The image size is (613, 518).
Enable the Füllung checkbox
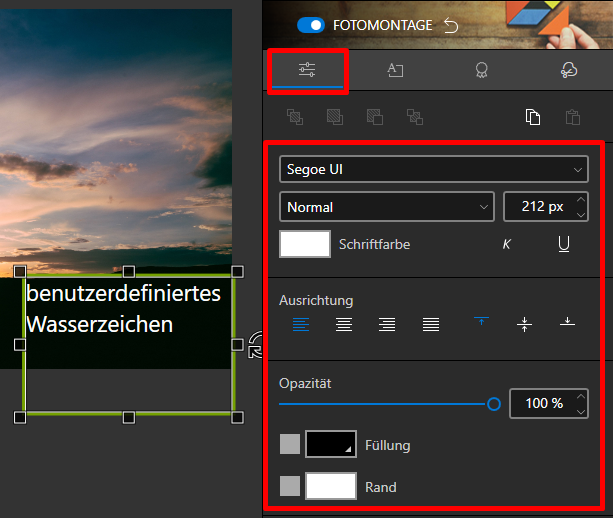(290, 444)
